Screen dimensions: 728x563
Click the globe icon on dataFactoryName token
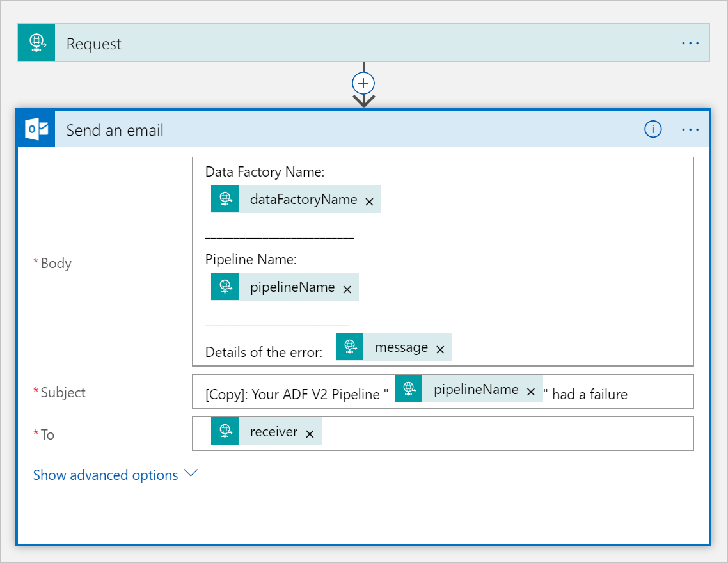click(225, 198)
